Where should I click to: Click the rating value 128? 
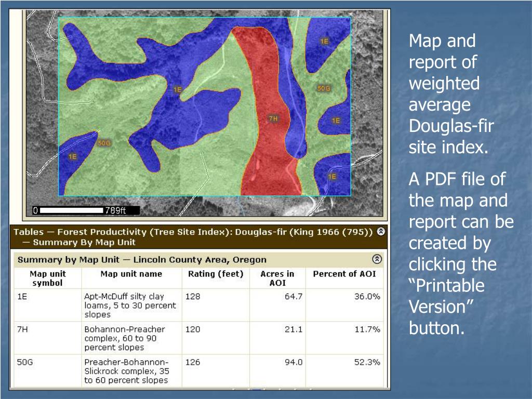coord(193,297)
